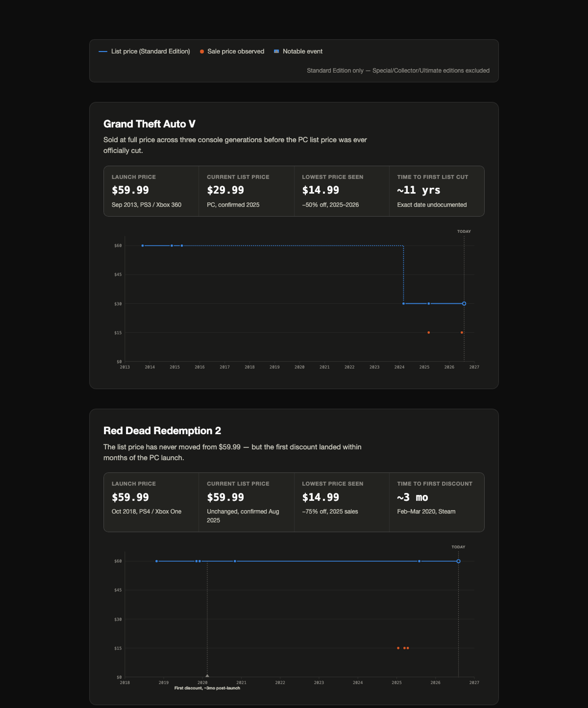The image size is (588, 708).
Task: Click 'TIME TO FIRST DISCOUNT' label
Action: click(434, 484)
